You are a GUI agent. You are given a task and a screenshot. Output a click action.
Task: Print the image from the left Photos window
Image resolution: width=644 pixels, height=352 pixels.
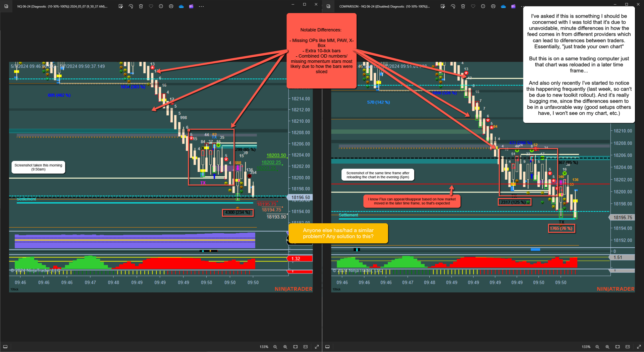[x=171, y=6]
